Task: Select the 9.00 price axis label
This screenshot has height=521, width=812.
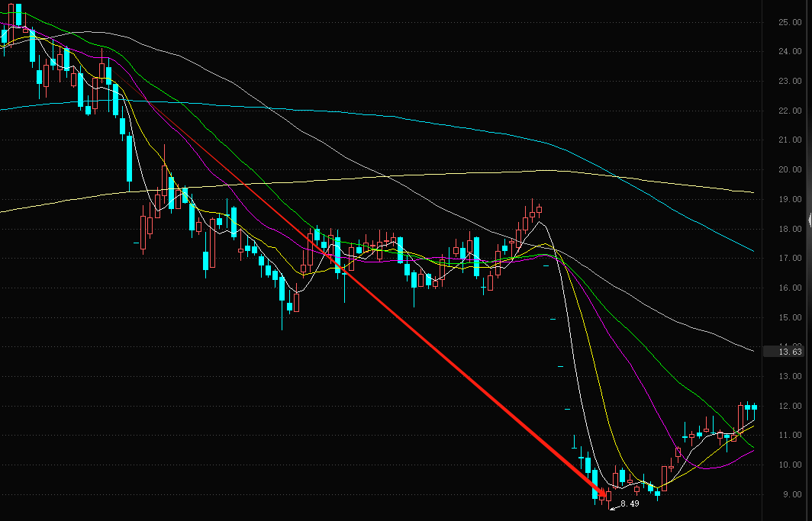Action: coord(792,494)
